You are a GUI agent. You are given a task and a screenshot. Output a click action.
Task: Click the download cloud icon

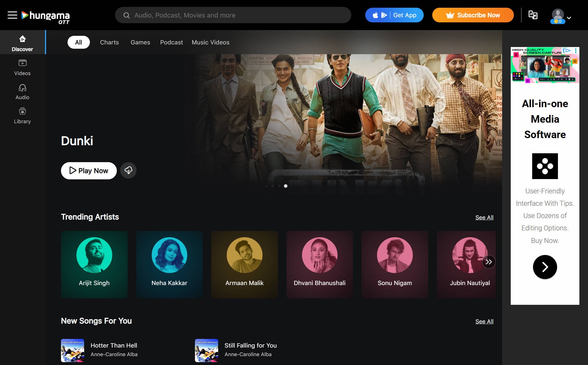tap(128, 170)
